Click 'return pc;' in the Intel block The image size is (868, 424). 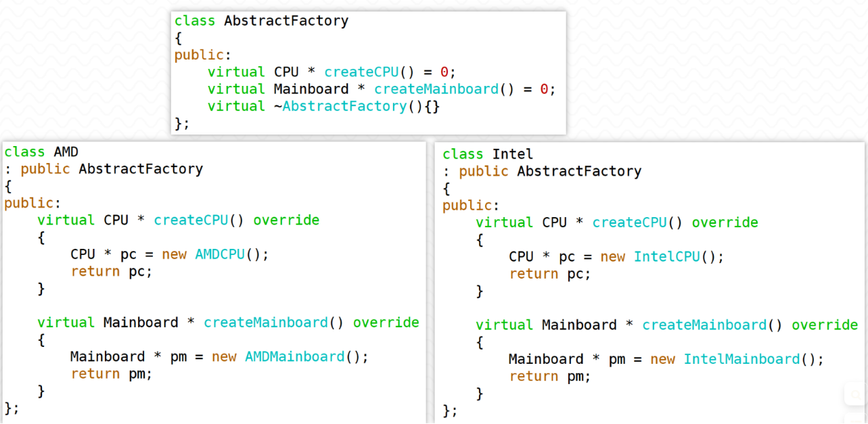[x=550, y=274]
